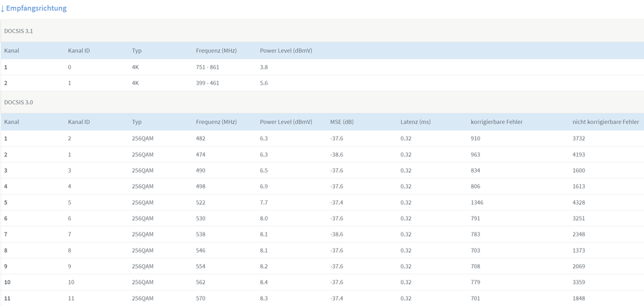Click uncorrectable errors value 4193
Image resolution: width=644 pixels, height=306 pixels.
tap(579, 155)
